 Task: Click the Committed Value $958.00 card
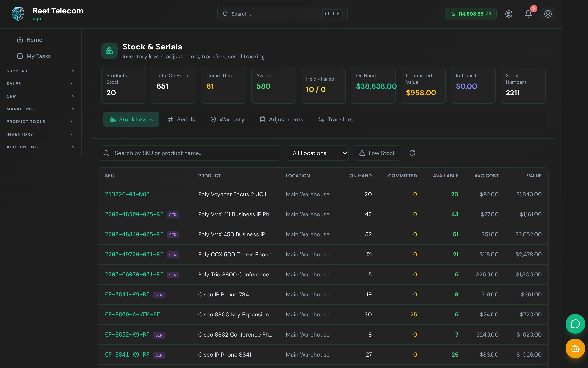click(x=423, y=85)
